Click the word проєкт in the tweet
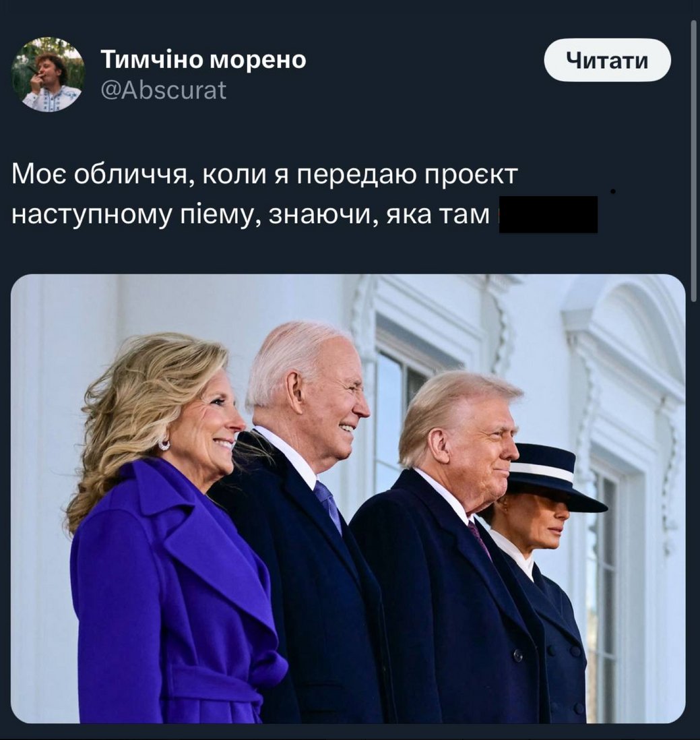700x740 pixels. (472, 175)
